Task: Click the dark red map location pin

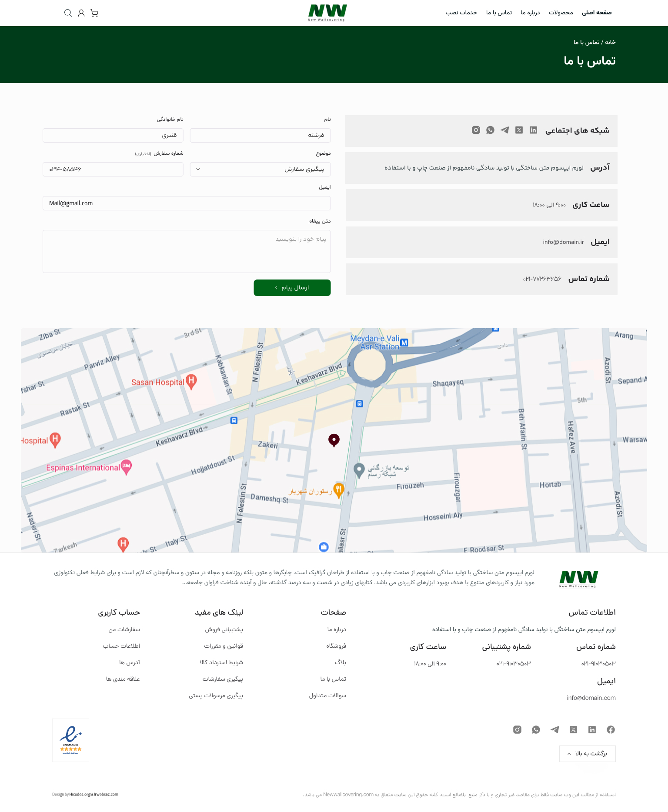Action: coord(334,440)
